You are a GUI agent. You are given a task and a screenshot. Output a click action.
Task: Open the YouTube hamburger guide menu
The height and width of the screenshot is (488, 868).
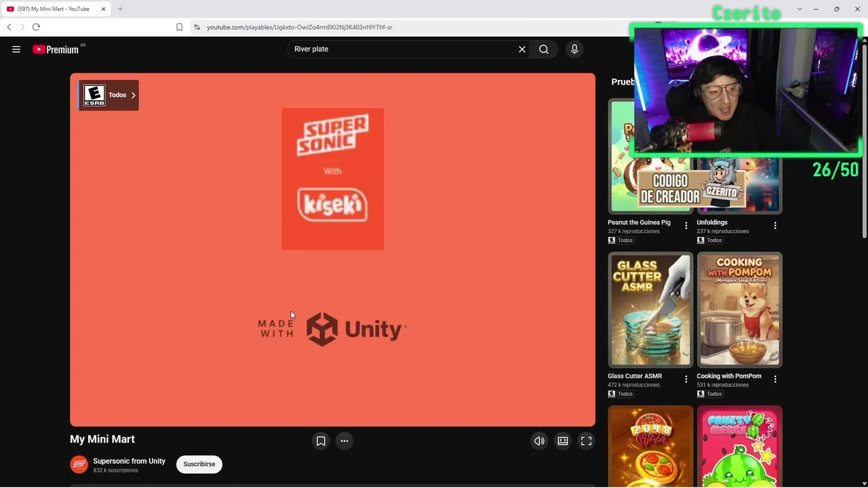tap(16, 49)
